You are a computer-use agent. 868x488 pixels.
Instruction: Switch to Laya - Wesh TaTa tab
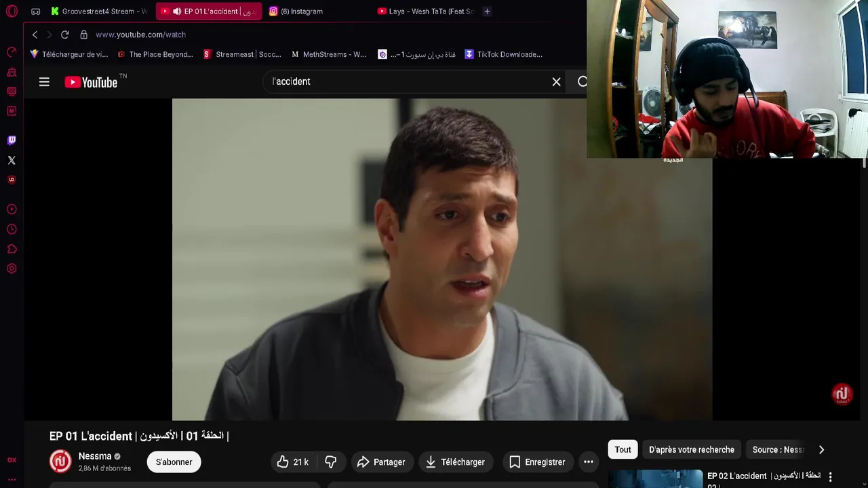tap(425, 12)
